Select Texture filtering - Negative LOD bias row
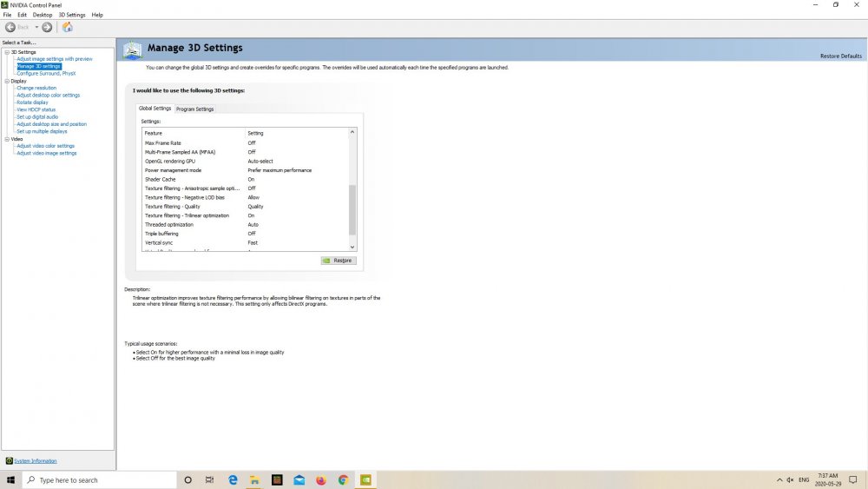Screen dimensions: 868x489 coord(246,197)
